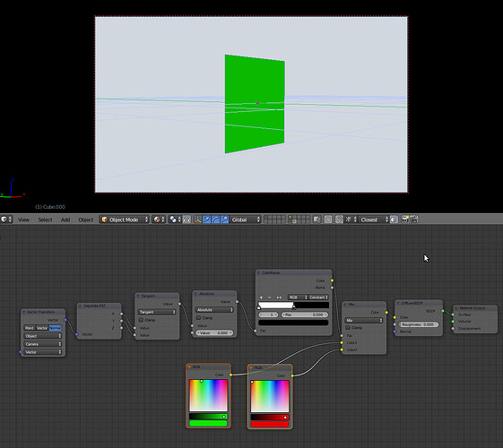Click the Roughness field in Diffuse BSDF

point(418,324)
